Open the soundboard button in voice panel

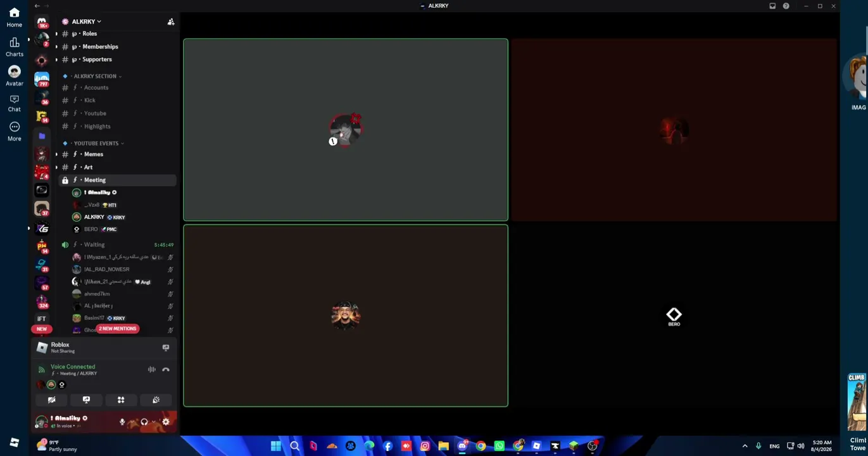156,400
